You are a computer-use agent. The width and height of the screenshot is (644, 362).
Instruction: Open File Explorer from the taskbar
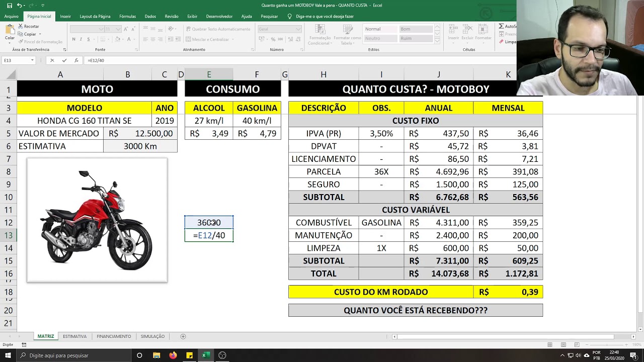[x=156, y=355]
